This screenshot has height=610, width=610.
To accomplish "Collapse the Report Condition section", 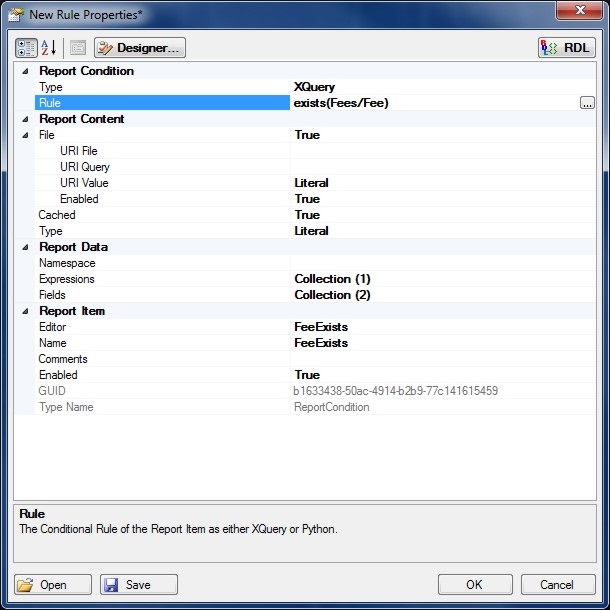I will [24, 71].
